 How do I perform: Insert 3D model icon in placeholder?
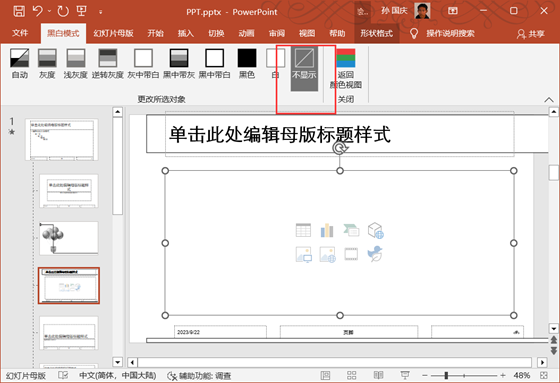(375, 230)
